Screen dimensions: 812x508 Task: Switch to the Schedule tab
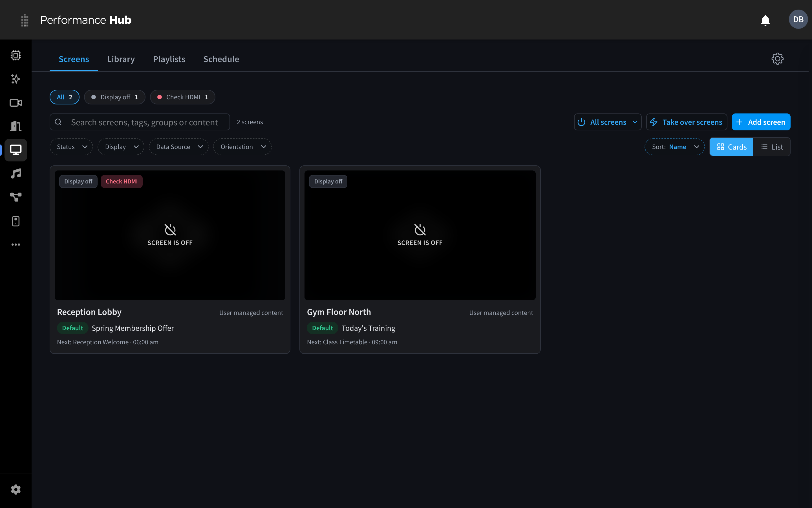point(221,59)
